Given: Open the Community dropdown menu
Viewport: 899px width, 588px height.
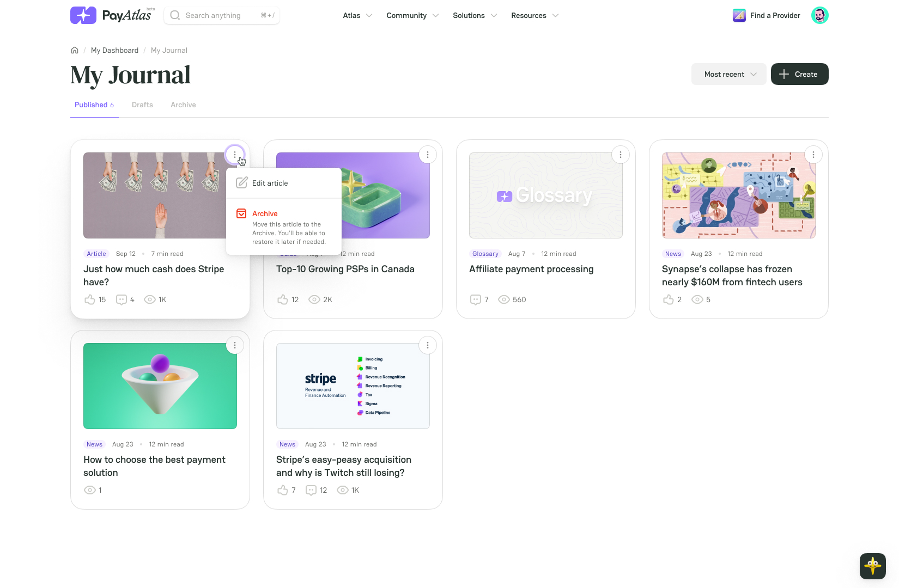Looking at the screenshot, I should [x=412, y=15].
